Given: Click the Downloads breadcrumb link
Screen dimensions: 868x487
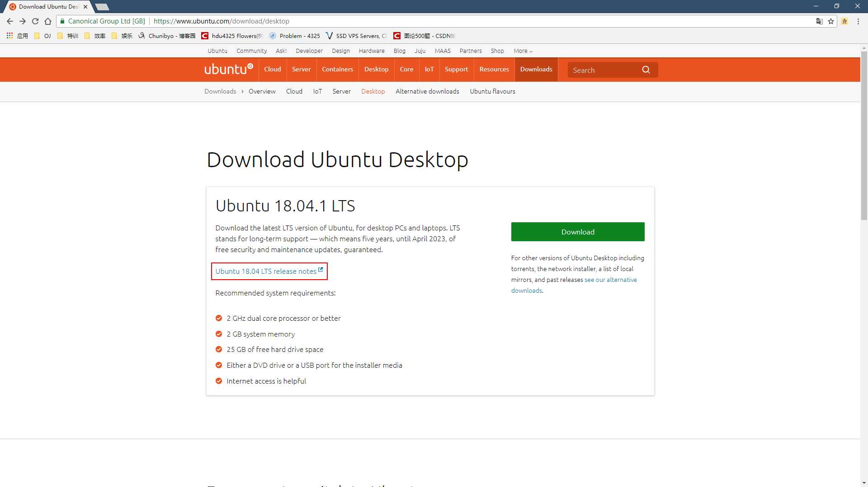Looking at the screenshot, I should point(220,91).
